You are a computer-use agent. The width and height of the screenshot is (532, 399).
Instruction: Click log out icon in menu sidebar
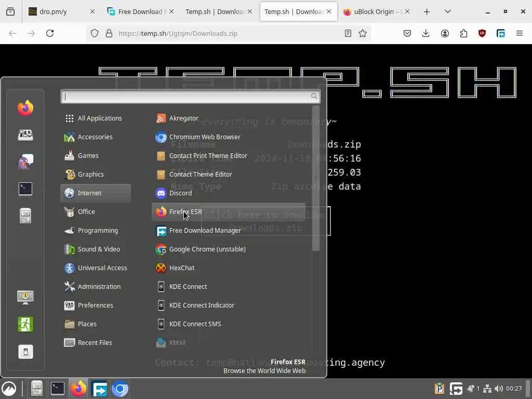[x=25, y=324]
